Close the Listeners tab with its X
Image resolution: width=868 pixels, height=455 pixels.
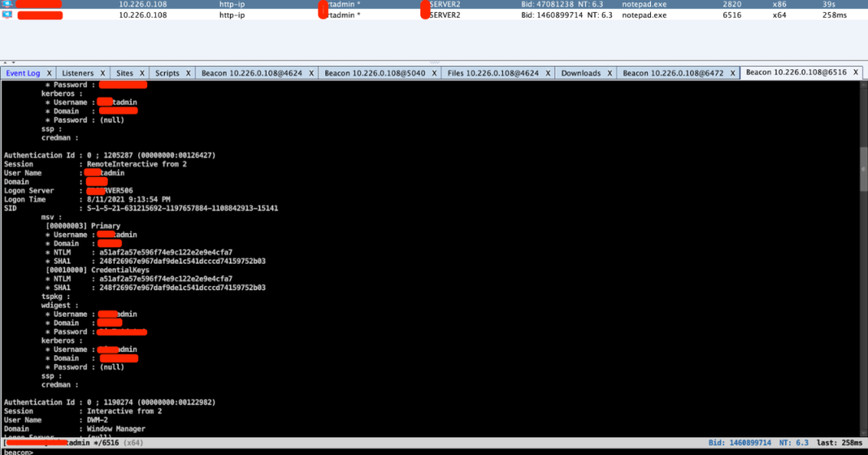(103, 73)
